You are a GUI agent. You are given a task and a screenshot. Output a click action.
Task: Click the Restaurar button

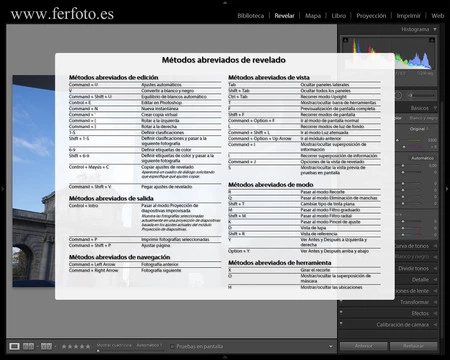(413, 346)
